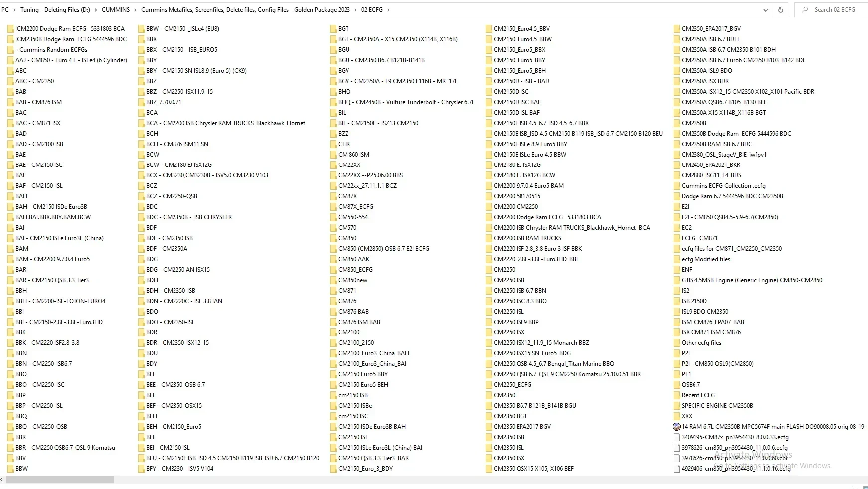
Task: Open the address bar history dropdown arrow
Action: pos(765,9)
